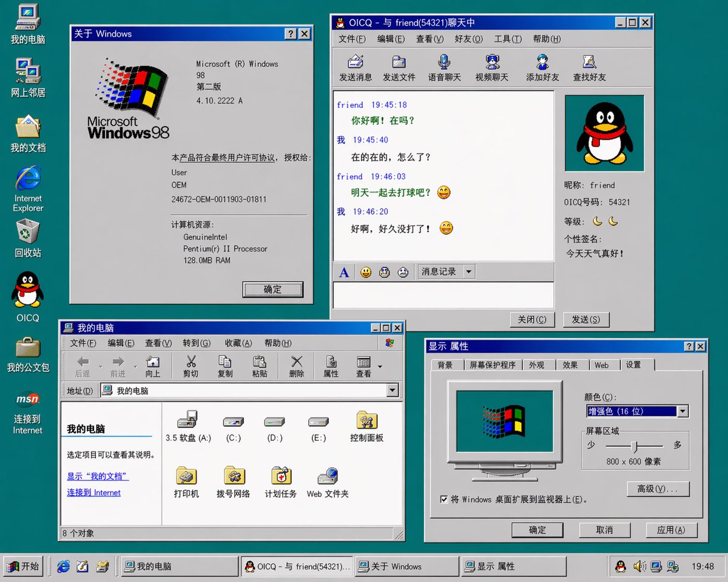This screenshot has width=728, height=582.
Task: Switch to 背景 tab
Action: click(445, 365)
